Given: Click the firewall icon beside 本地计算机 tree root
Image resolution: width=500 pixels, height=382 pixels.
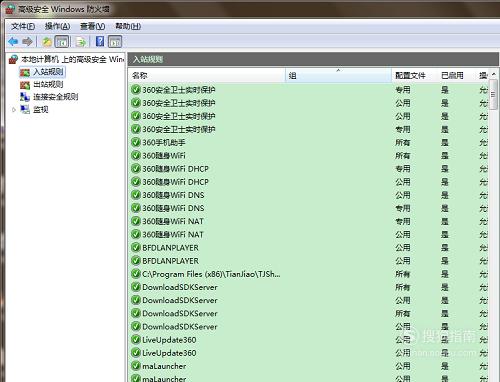Looking at the screenshot, I should click(13, 59).
